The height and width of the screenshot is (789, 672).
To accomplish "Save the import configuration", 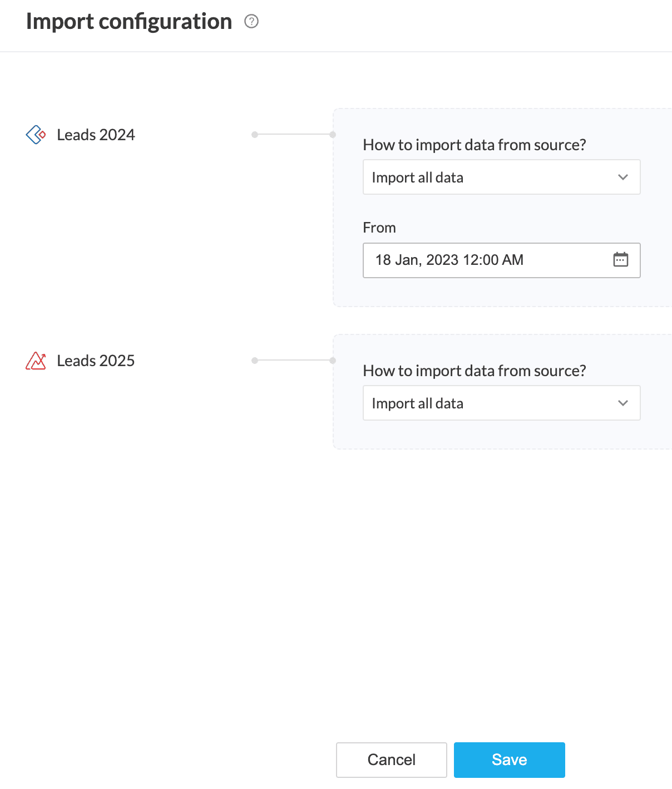I will pyautogui.click(x=509, y=760).
